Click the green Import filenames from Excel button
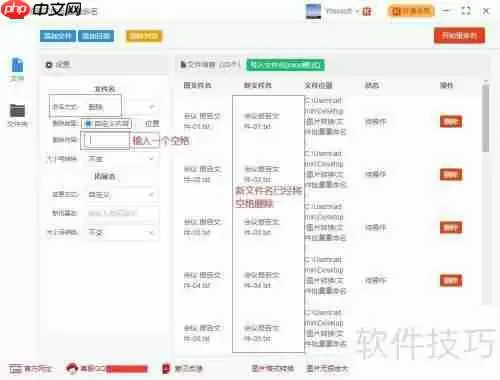The width and height of the screenshot is (500, 380). (285, 65)
